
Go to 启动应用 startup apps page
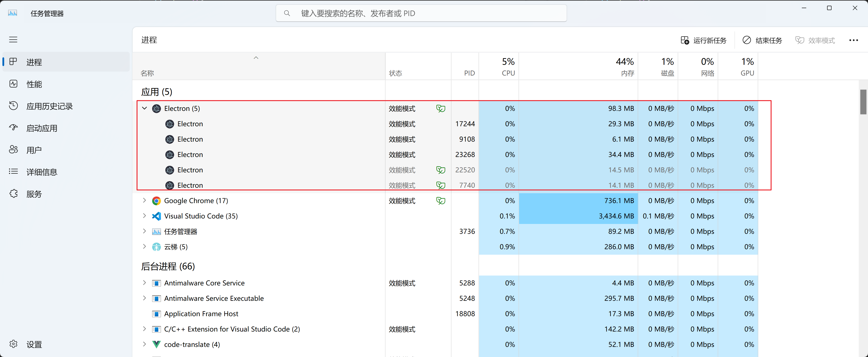[x=66, y=128]
